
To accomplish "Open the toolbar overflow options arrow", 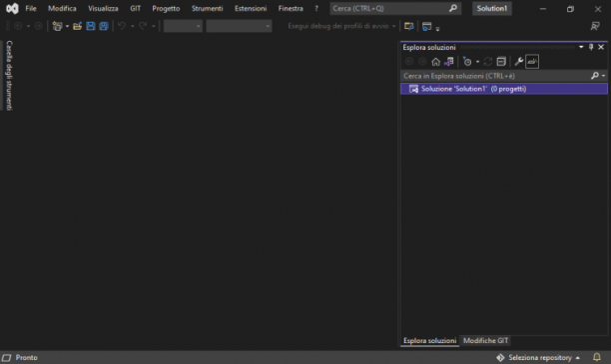I will [437, 28].
